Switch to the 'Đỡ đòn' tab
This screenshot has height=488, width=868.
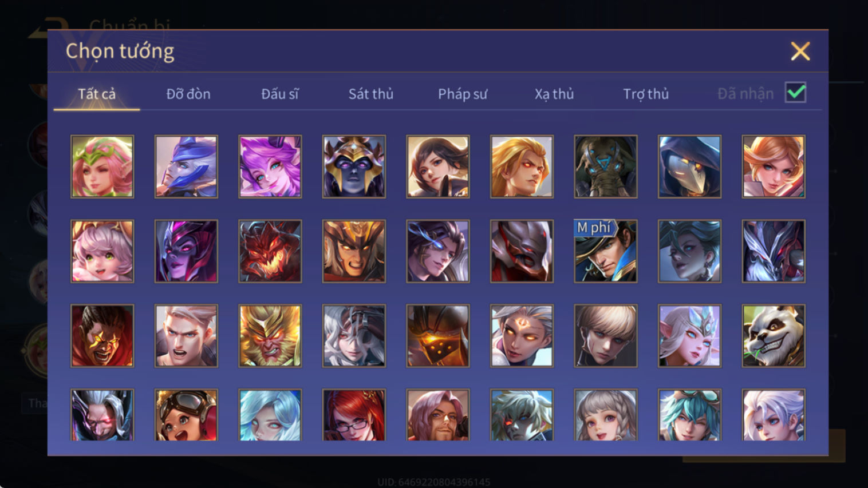[x=188, y=94]
